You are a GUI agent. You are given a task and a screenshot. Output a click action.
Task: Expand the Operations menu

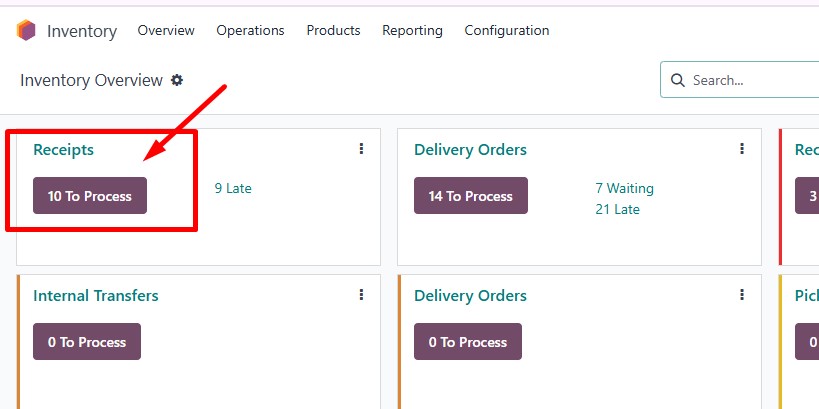coord(250,30)
